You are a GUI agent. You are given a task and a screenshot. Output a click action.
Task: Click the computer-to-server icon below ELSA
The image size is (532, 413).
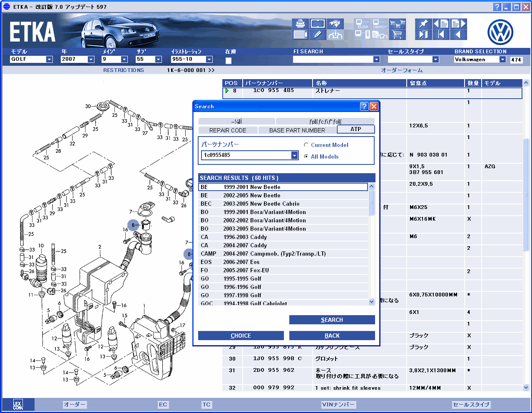tap(363, 35)
